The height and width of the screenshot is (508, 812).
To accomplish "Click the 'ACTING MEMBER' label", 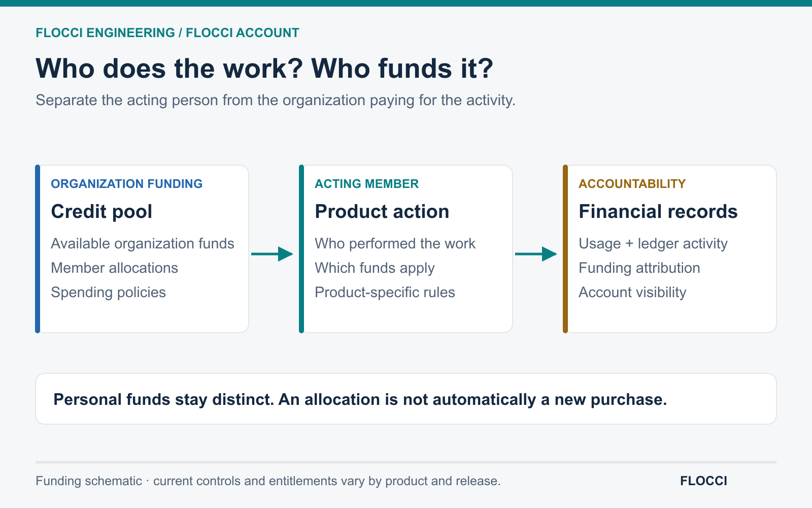I will [367, 184].
